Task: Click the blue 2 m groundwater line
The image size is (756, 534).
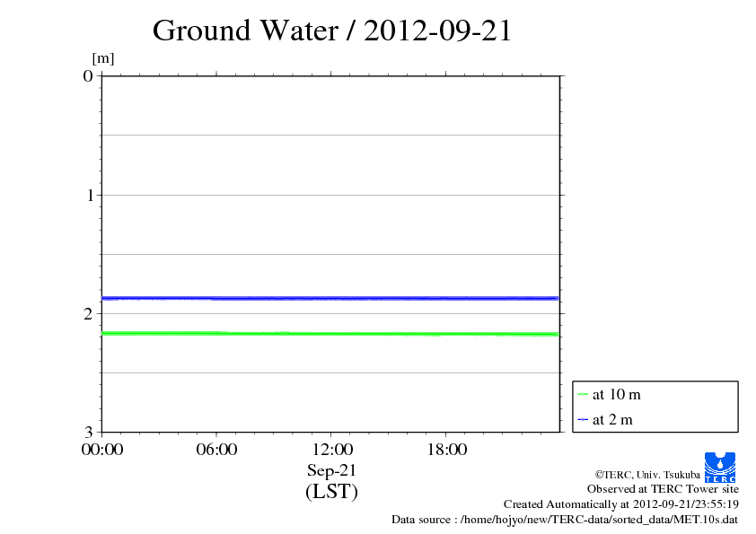Action: click(x=330, y=298)
